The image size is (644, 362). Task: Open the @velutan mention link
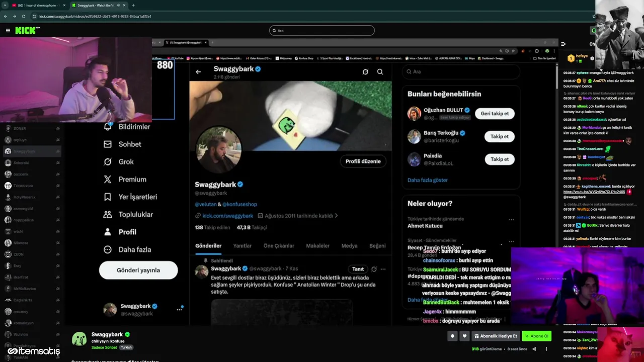pyautogui.click(x=205, y=205)
